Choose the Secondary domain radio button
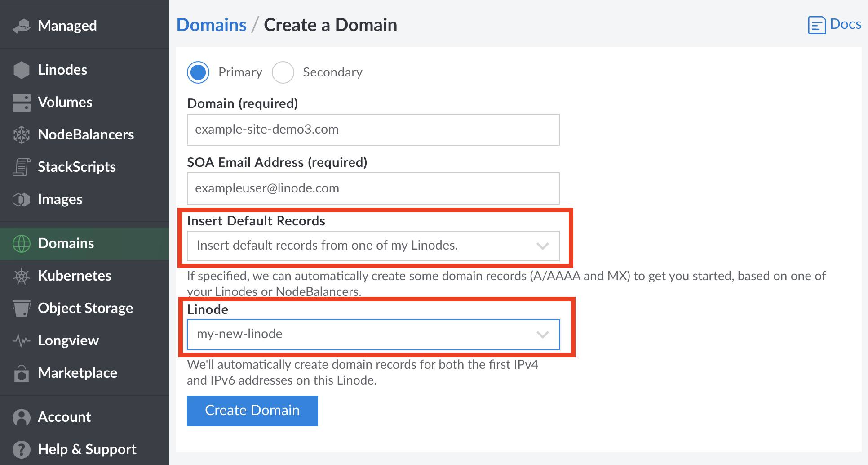The width and height of the screenshot is (868, 465). pyautogui.click(x=283, y=72)
